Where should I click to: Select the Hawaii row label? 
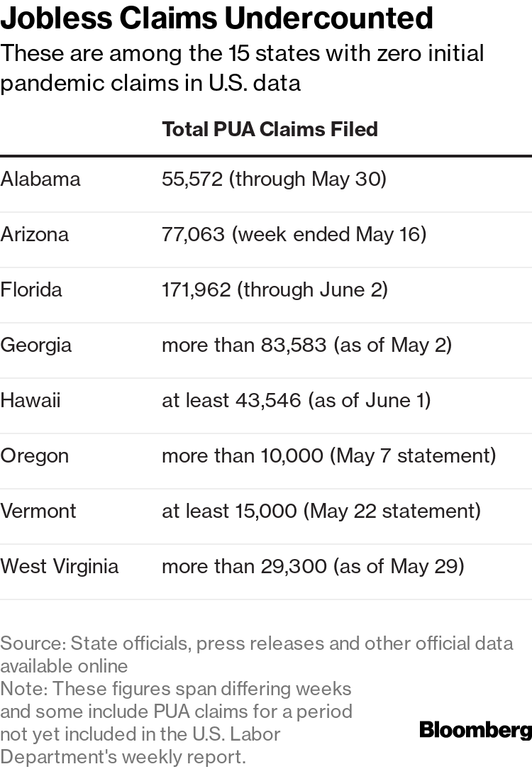coord(31,401)
